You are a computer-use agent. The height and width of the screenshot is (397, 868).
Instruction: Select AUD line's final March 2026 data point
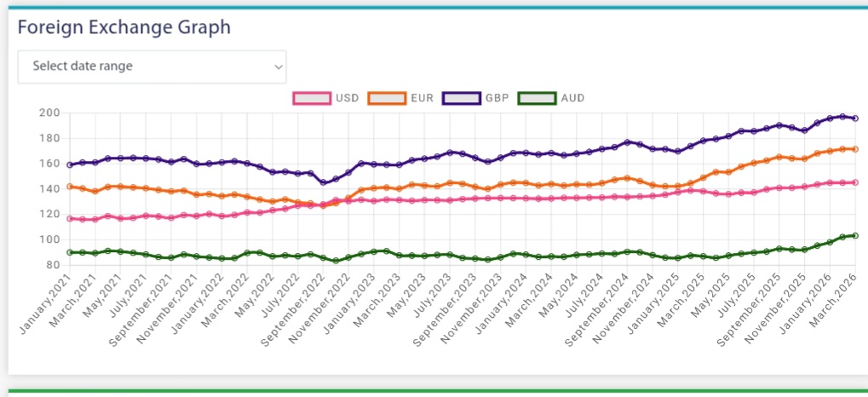pyautogui.click(x=855, y=235)
